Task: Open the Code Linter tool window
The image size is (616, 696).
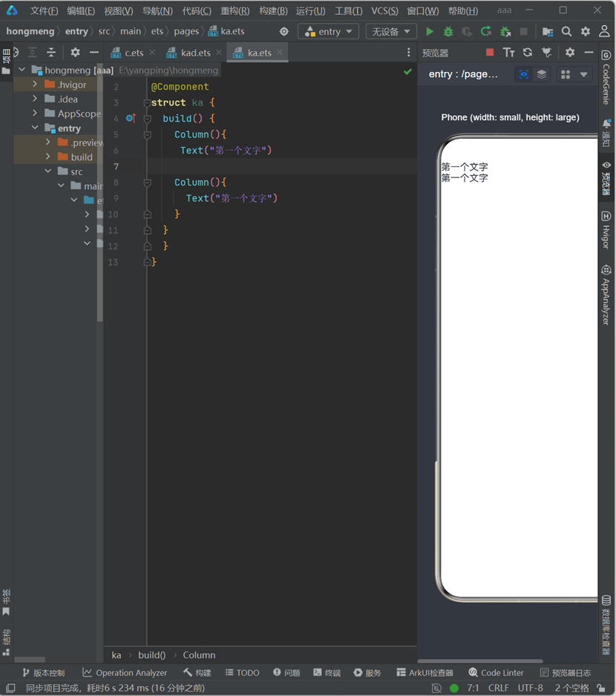Action: click(496, 673)
